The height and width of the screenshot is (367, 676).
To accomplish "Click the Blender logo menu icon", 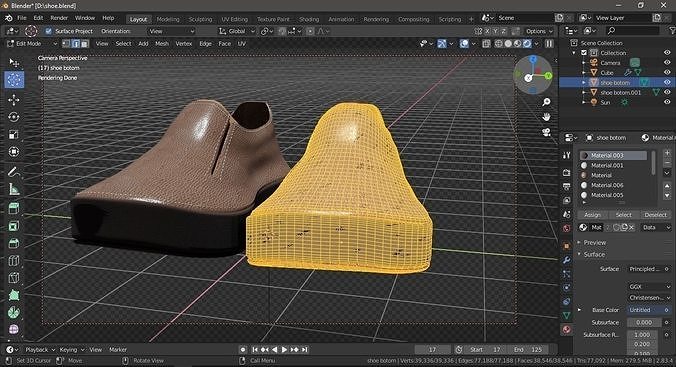I will pos(8,18).
